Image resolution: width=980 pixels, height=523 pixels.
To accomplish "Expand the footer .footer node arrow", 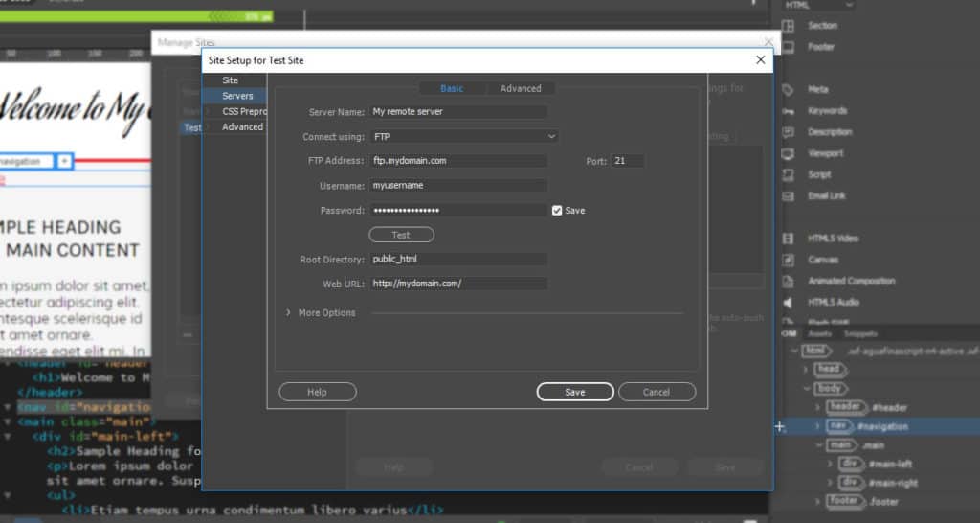I will tap(817, 502).
